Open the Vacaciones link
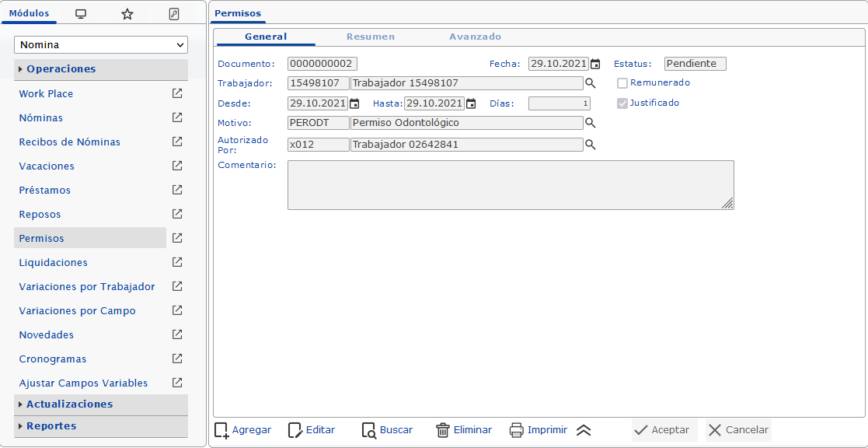The width and height of the screenshot is (868, 448). [x=47, y=166]
